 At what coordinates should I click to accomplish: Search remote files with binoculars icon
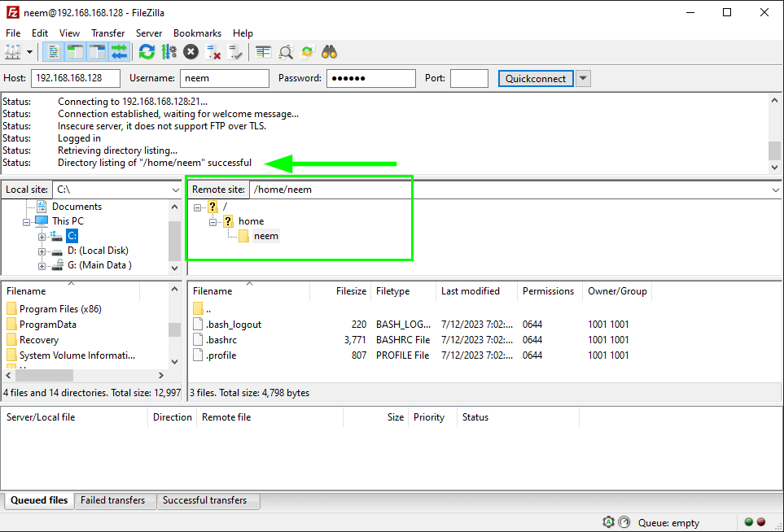(329, 52)
